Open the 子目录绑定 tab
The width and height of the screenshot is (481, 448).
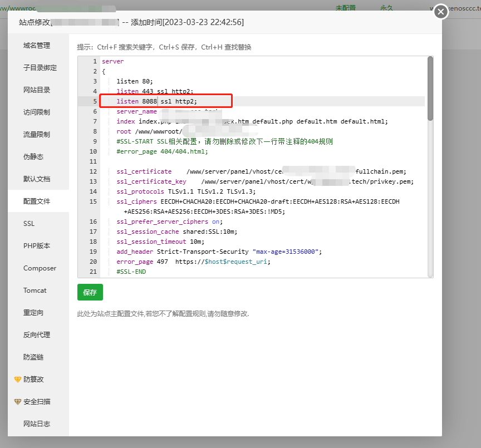tap(40, 68)
